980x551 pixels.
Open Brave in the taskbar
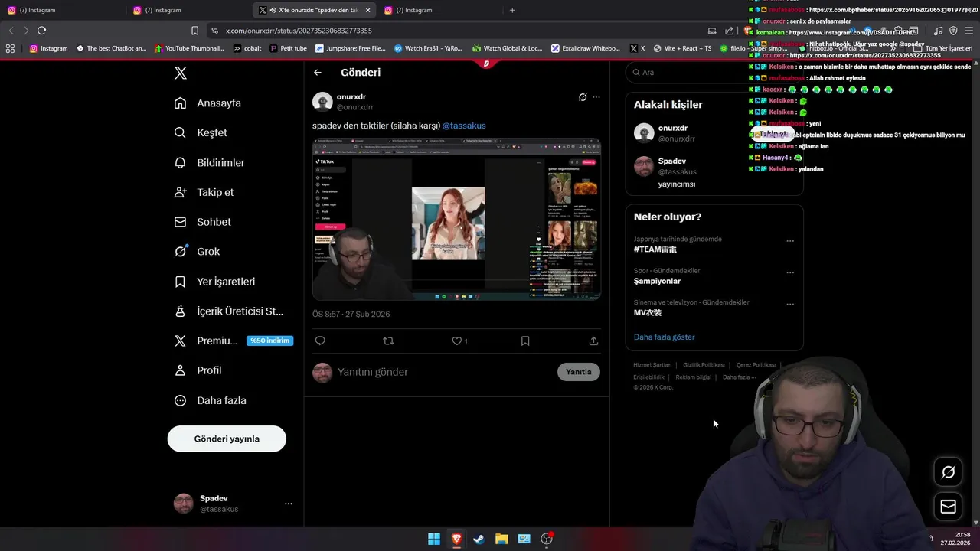[x=456, y=539]
